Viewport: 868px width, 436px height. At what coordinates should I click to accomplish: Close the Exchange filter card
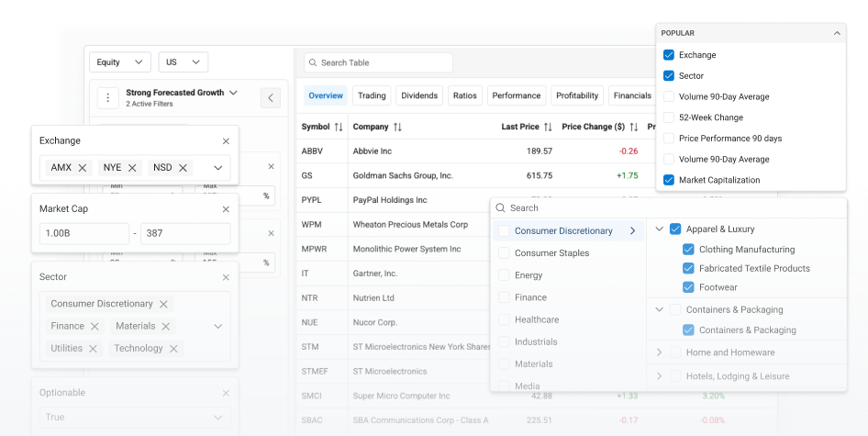[x=226, y=141]
